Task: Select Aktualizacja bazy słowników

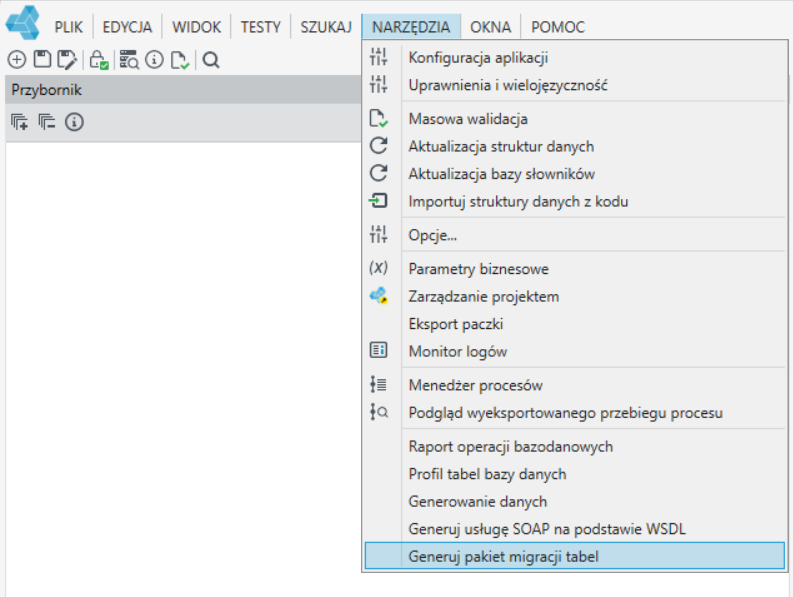Action: click(x=575, y=174)
